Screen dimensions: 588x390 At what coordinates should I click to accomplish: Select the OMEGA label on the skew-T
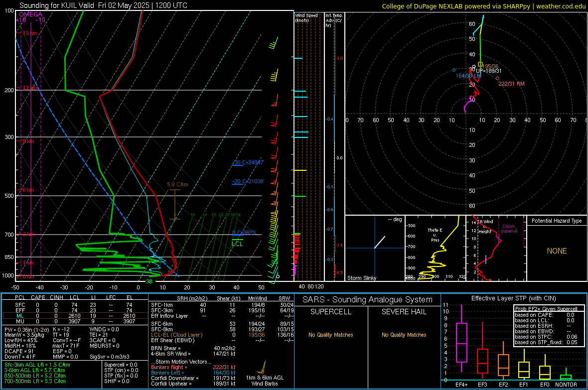(x=31, y=14)
